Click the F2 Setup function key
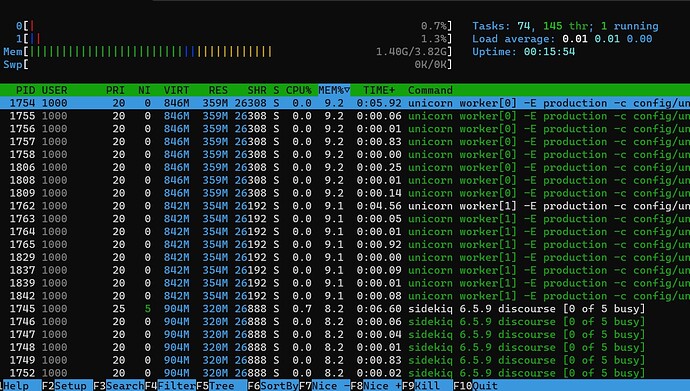690x391 pixels. click(67, 386)
